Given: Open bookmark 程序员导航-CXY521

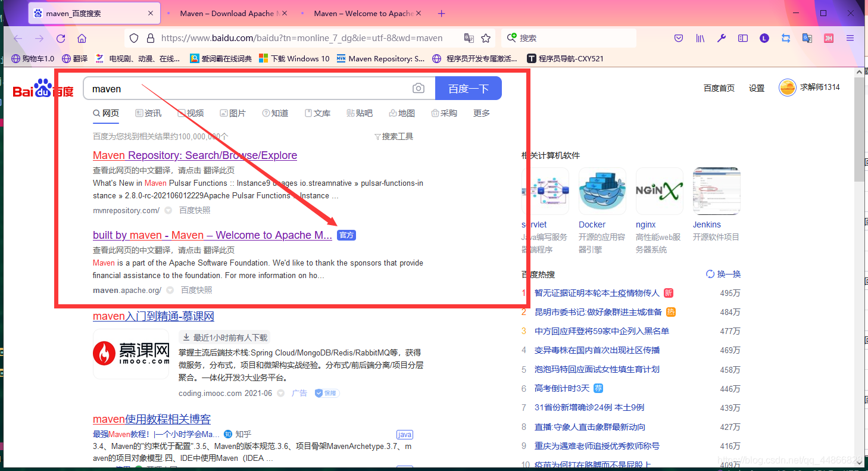Looking at the screenshot, I should [x=565, y=58].
